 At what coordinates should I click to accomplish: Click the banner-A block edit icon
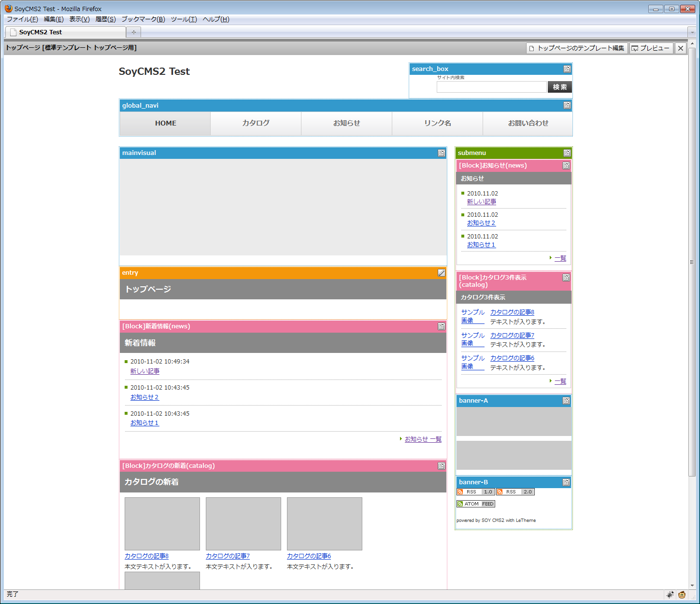[x=566, y=401]
